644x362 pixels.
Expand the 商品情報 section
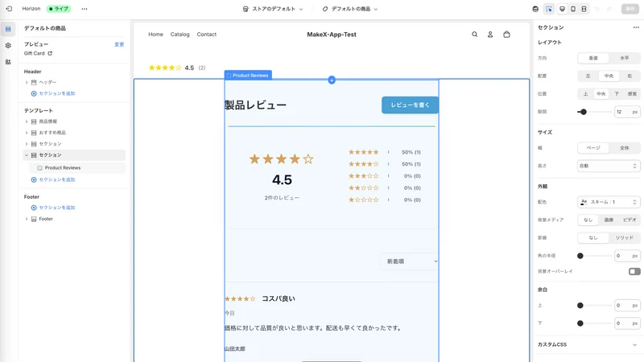[27, 121]
